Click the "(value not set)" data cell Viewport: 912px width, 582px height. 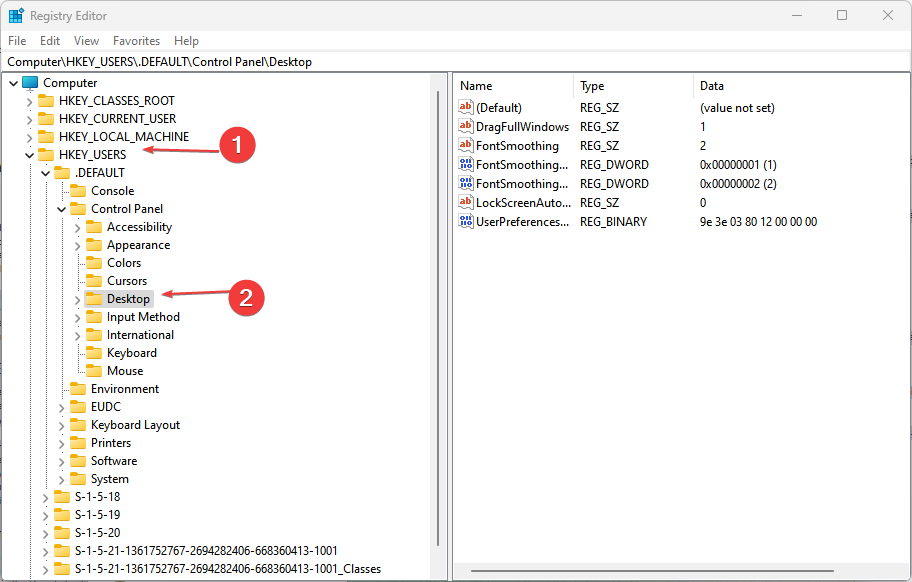point(737,108)
